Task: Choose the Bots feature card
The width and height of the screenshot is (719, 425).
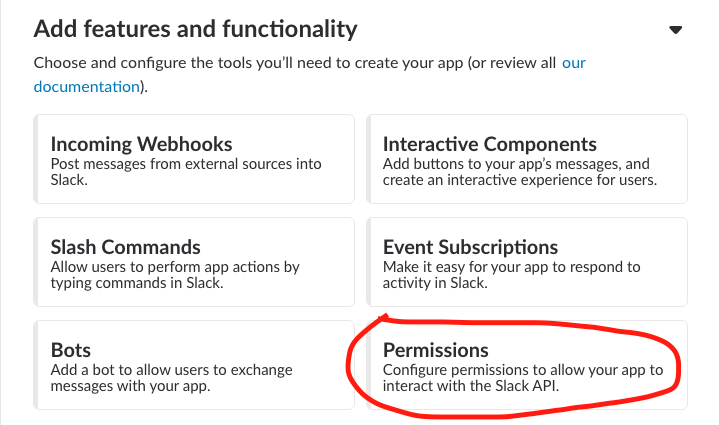Action: click(x=194, y=365)
